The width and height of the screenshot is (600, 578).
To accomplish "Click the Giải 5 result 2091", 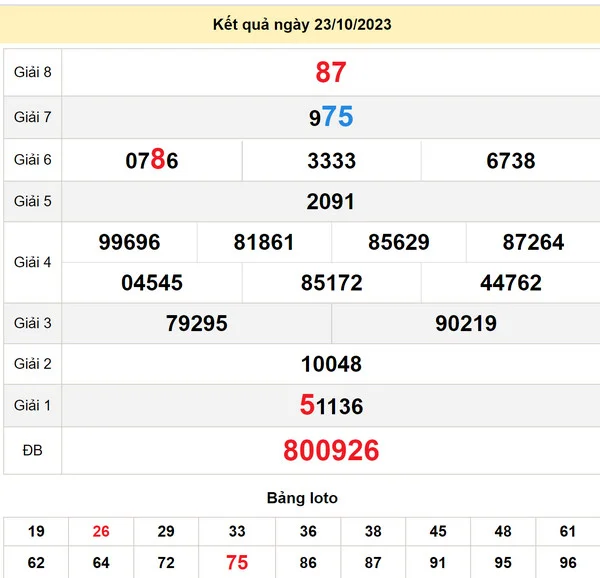I will [x=331, y=202].
